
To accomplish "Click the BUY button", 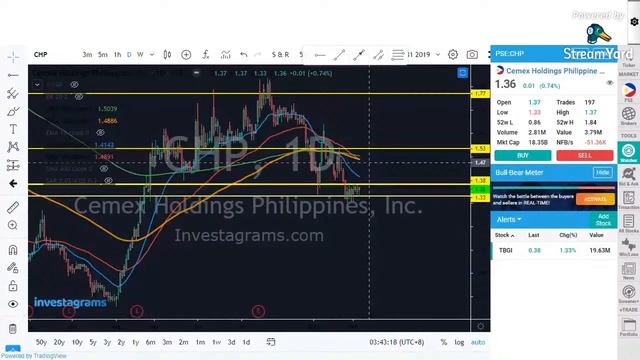I will point(523,156).
